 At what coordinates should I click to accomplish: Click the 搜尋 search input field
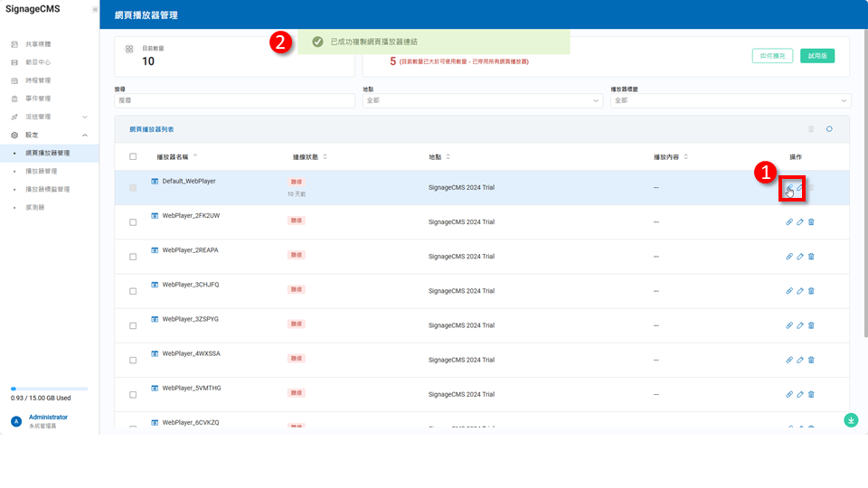(x=235, y=101)
